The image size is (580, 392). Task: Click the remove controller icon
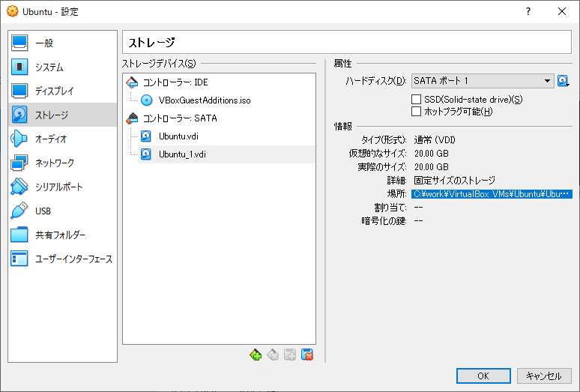point(273,355)
